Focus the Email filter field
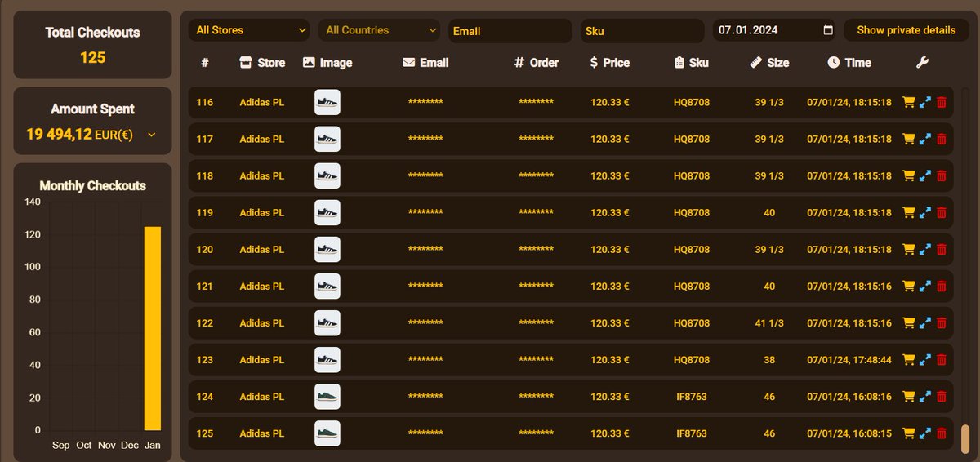Viewport: 980px width, 462px height. [x=510, y=31]
